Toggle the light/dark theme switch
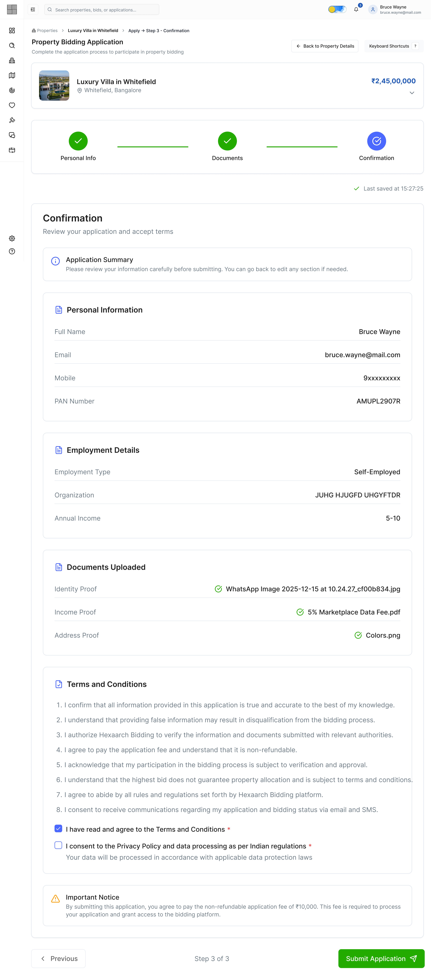 coord(337,10)
